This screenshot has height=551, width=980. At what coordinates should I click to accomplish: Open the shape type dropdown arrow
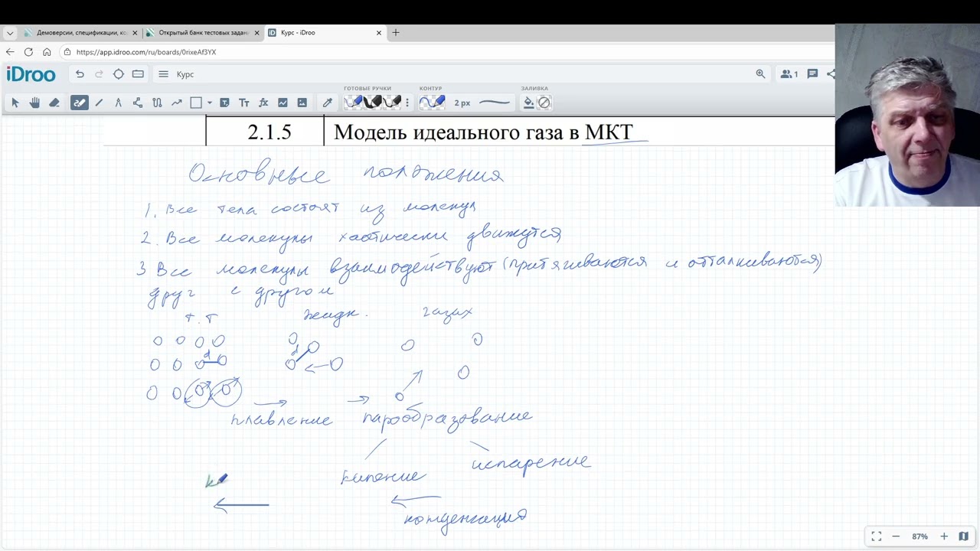tap(210, 103)
